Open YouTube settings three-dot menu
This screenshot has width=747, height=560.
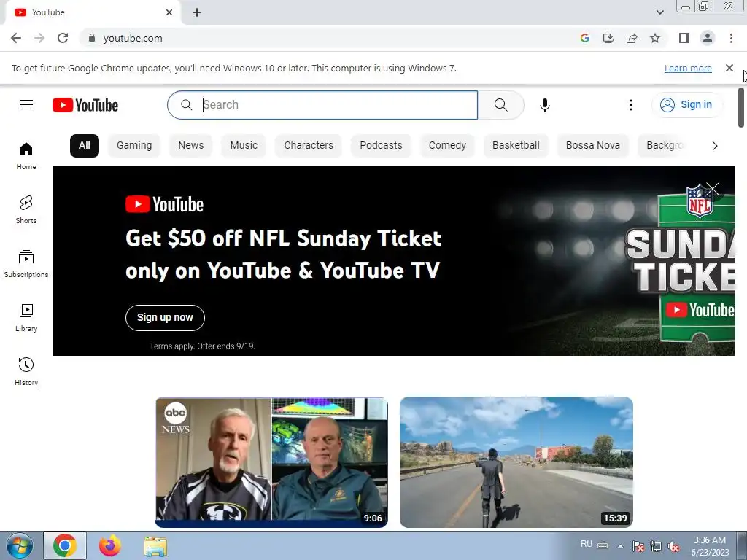click(631, 105)
